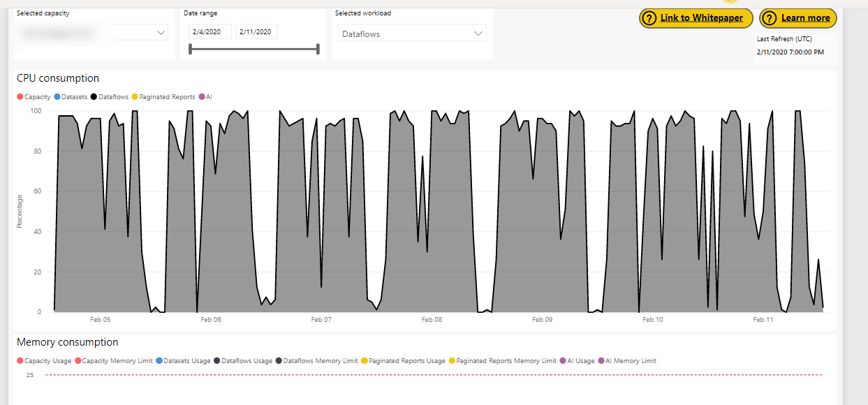Expand the Selected workload Dataflows dropdown
Viewport: 868px width, 405px height.
pyautogui.click(x=412, y=34)
